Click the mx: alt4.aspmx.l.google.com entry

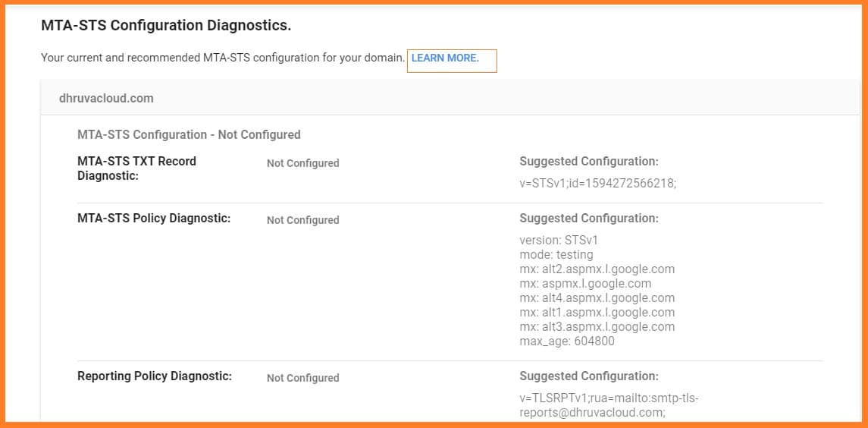597,297
